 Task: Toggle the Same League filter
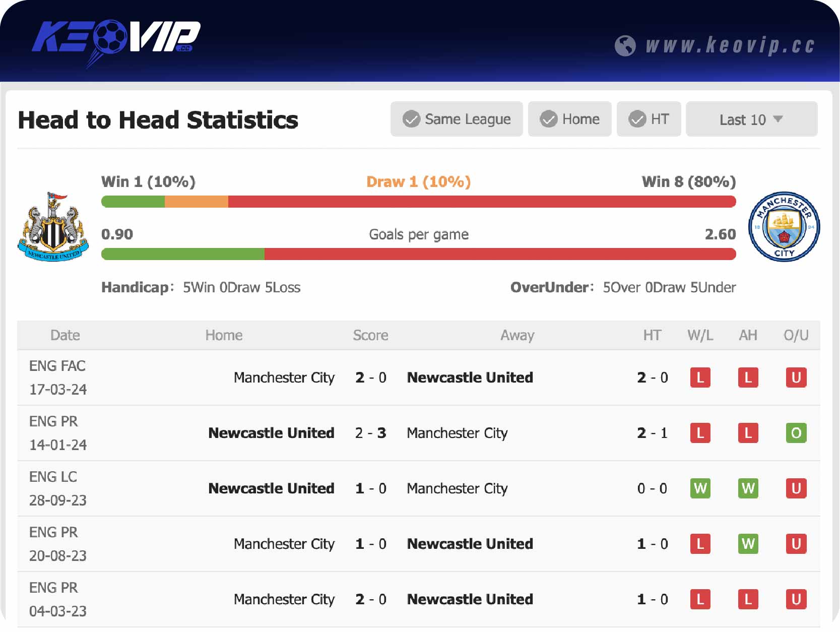[457, 119]
